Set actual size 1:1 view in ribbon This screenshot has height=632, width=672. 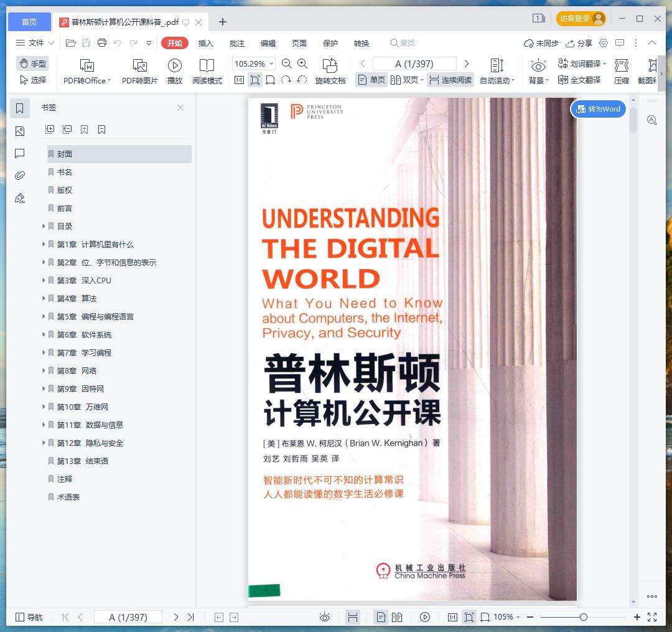pyautogui.click(x=239, y=80)
